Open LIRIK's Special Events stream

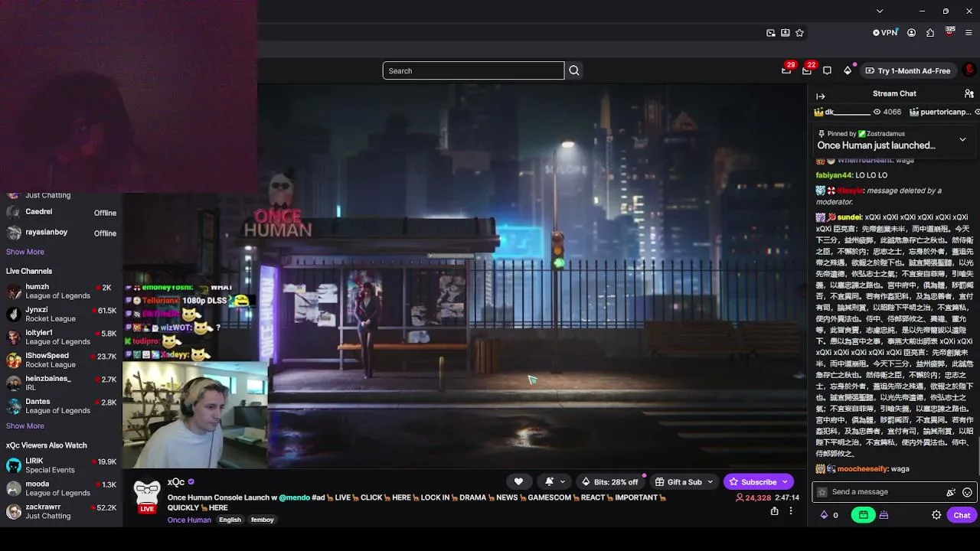pos(61,466)
